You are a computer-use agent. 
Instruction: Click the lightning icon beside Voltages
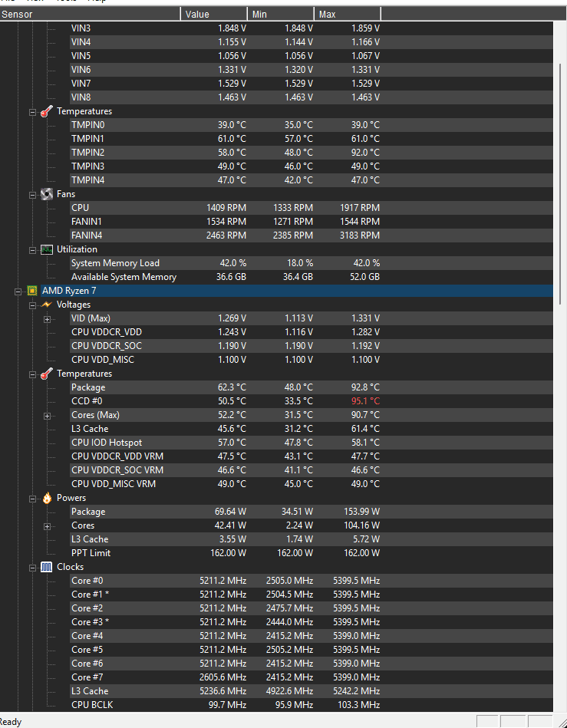point(47,305)
